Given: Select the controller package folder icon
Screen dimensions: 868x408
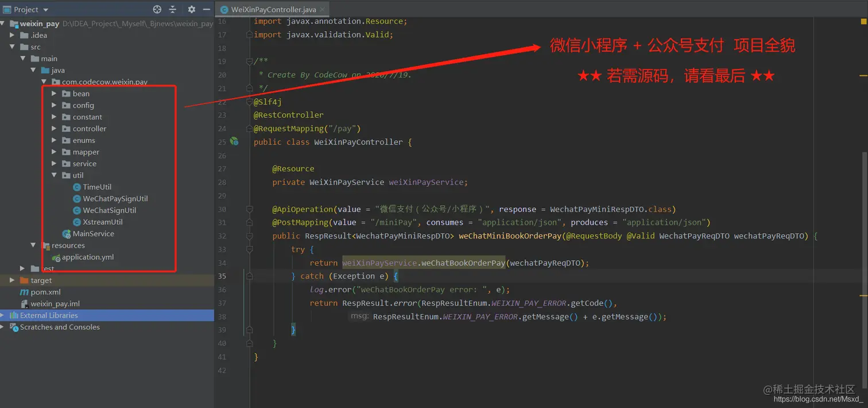Looking at the screenshot, I should click(66, 129).
